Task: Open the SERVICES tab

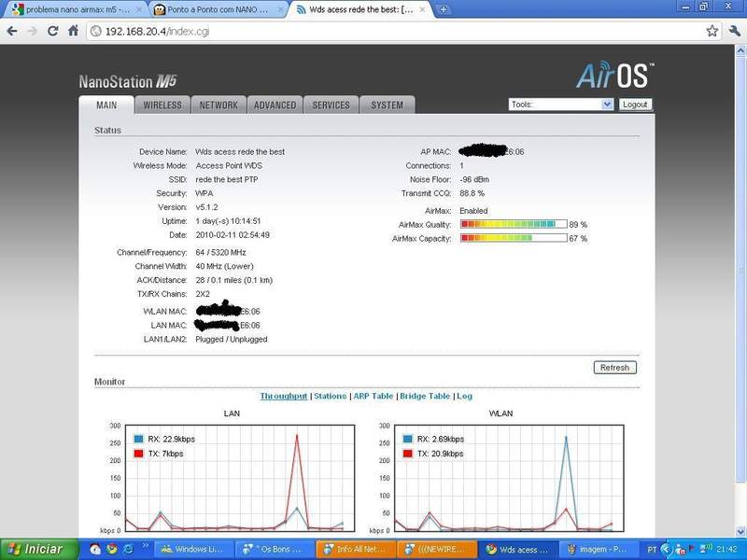Action: tap(331, 105)
